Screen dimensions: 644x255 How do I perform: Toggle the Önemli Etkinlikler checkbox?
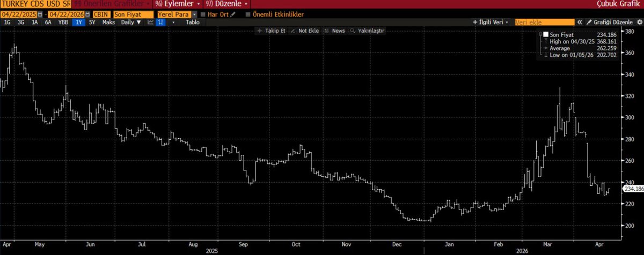(x=247, y=14)
